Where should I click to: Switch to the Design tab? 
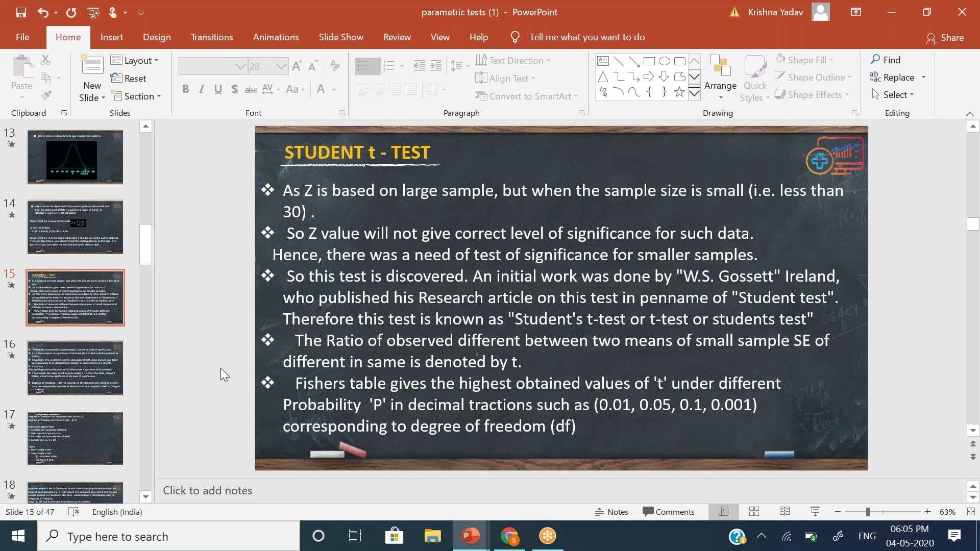point(157,37)
